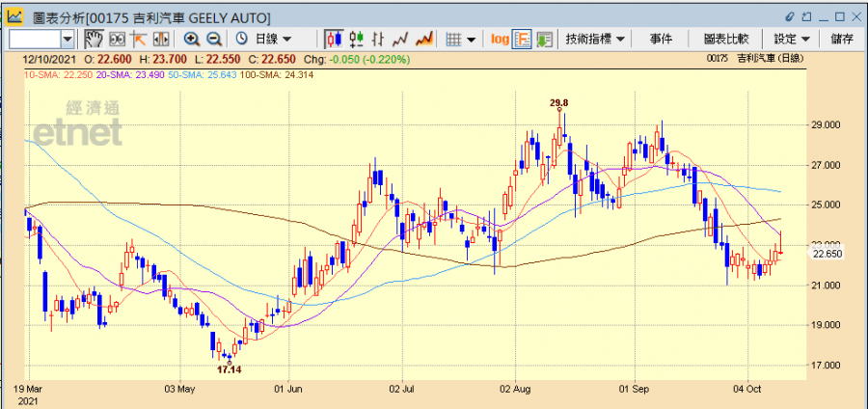Viewport: 868px width, 409px height.
Task: Open the 設定 settings menu
Action: click(x=792, y=39)
